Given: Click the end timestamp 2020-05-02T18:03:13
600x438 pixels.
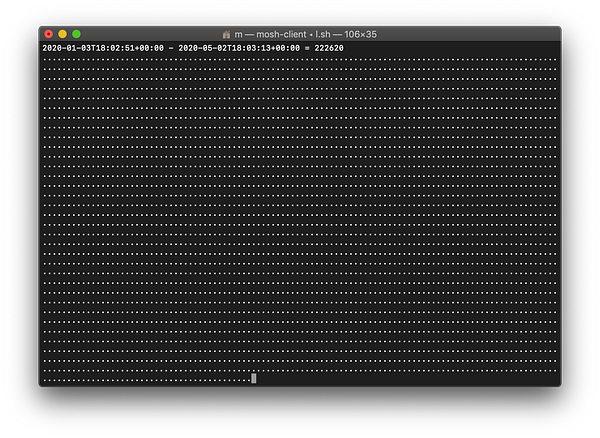Looking at the screenshot, I should (225, 48).
